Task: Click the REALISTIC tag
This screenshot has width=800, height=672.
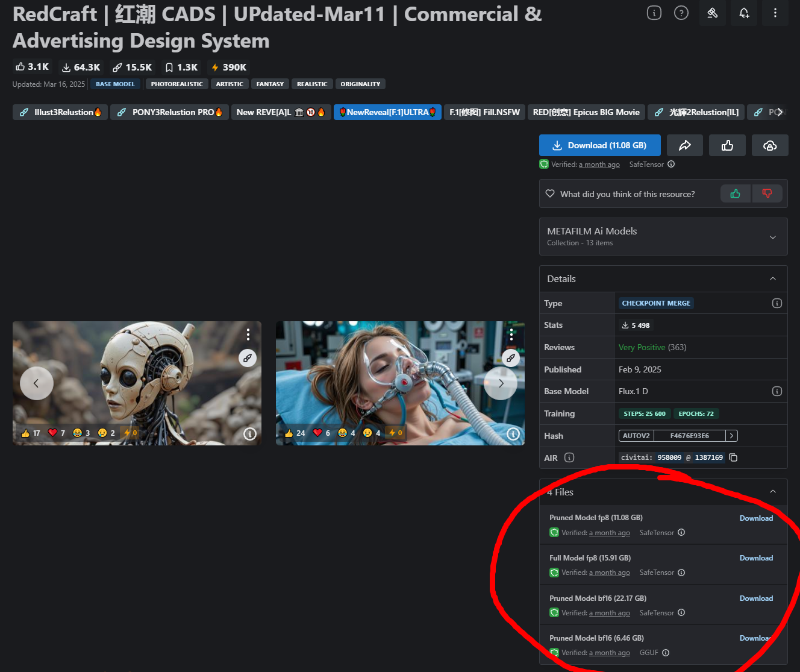Action: click(312, 84)
